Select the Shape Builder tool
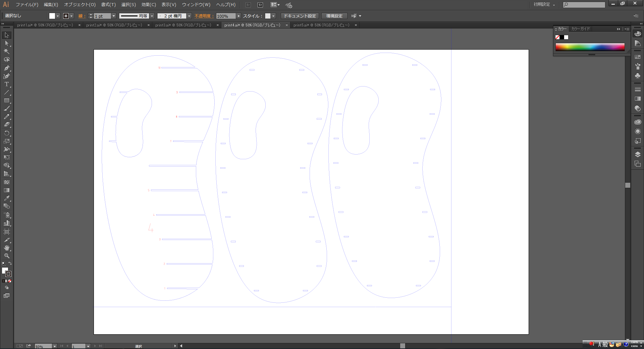Image resolution: width=644 pixels, height=349 pixels. (7, 166)
